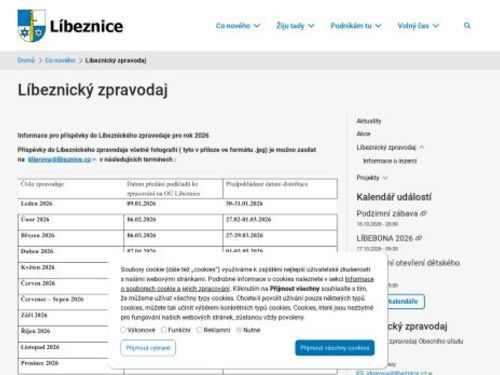
Task: Open Akce in the sidebar
Action: [x=363, y=134]
